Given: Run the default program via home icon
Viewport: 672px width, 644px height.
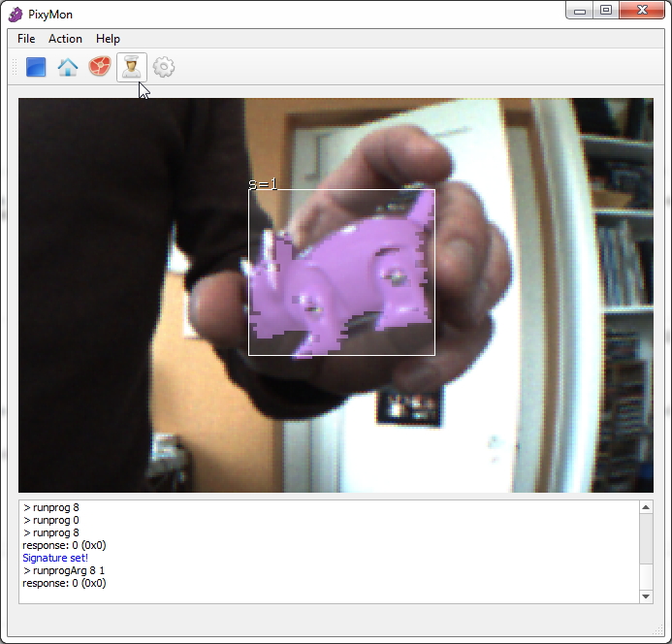Looking at the screenshot, I should [x=68, y=68].
